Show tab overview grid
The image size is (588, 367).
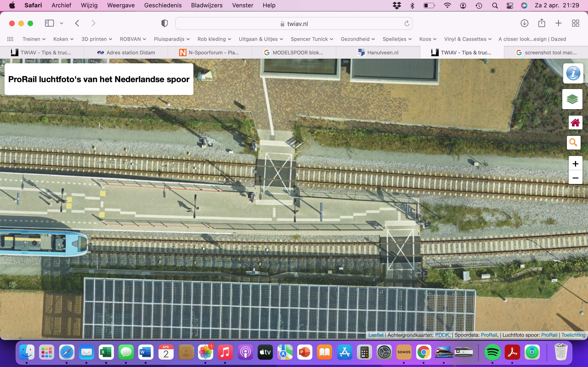[575, 23]
